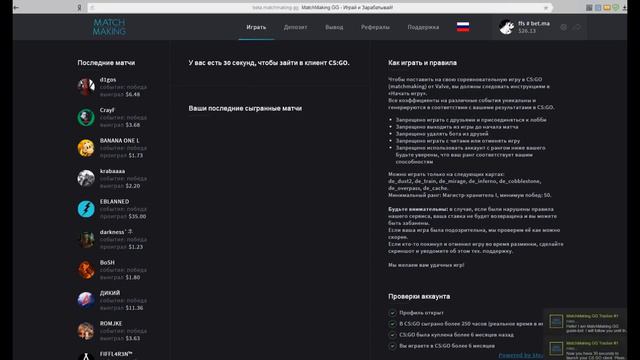Click darkness' player avatar
The image size is (640, 360).
click(86, 240)
